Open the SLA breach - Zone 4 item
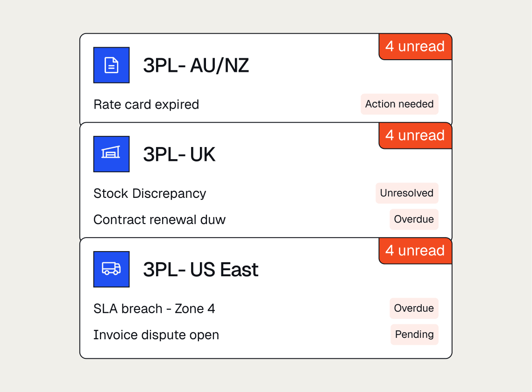This screenshot has width=532, height=392. (x=154, y=308)
